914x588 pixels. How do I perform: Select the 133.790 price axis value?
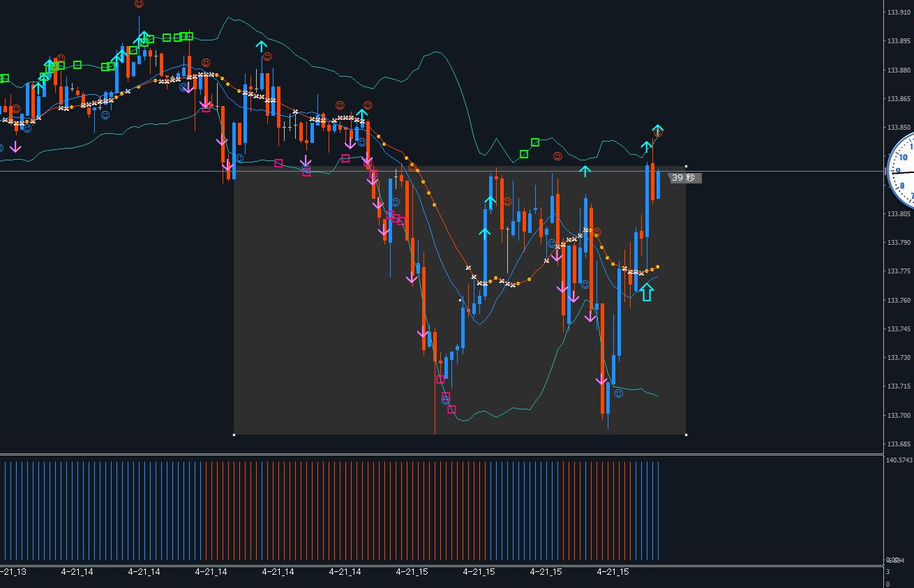pos(899,243)
